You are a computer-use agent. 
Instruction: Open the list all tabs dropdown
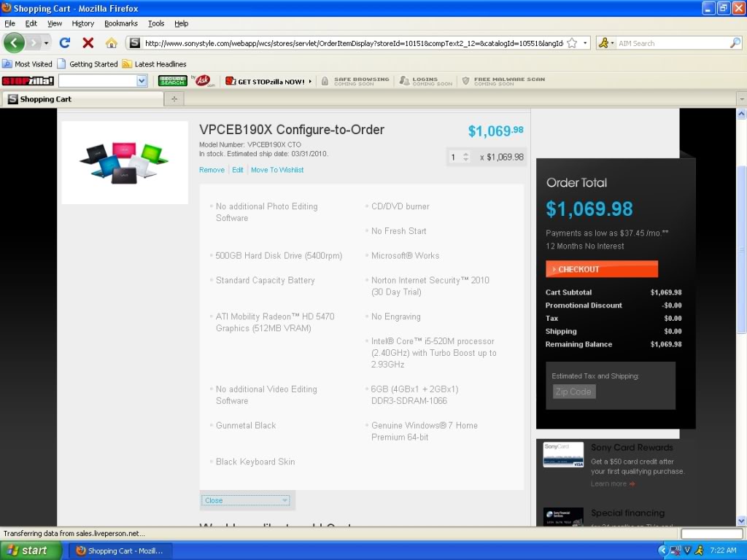pyautogui.click(x=741, y=99)
